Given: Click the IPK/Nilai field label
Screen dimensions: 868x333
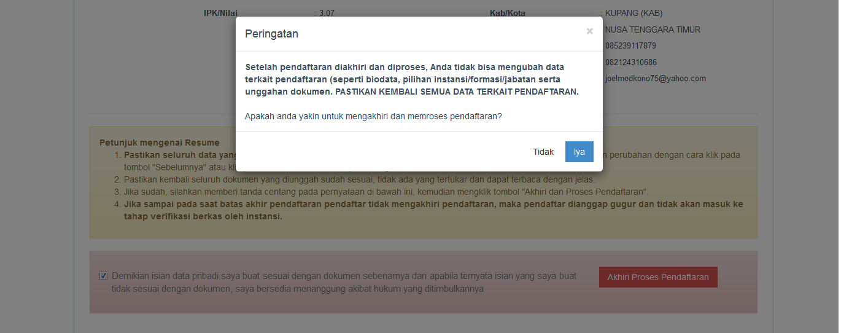Looking at the screenshot, I should tap(222, 13).
